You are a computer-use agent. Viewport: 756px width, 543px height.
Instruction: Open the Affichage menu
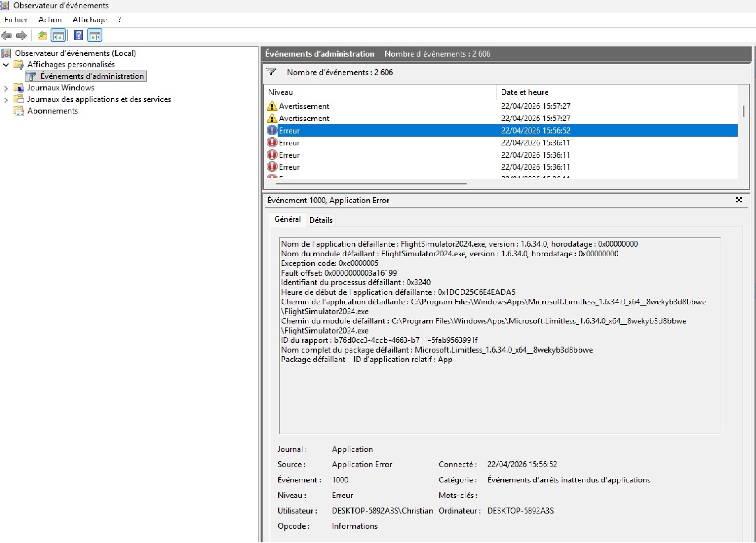(x=90, y=20)
